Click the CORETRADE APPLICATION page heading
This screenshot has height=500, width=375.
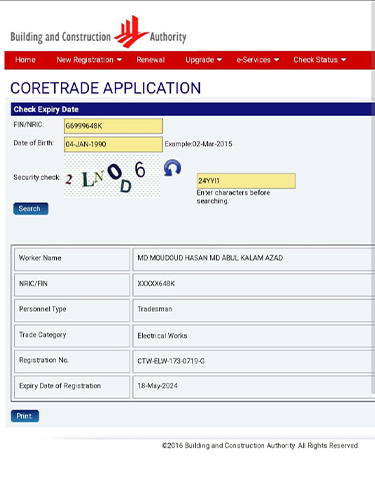(x=106, y=88)
